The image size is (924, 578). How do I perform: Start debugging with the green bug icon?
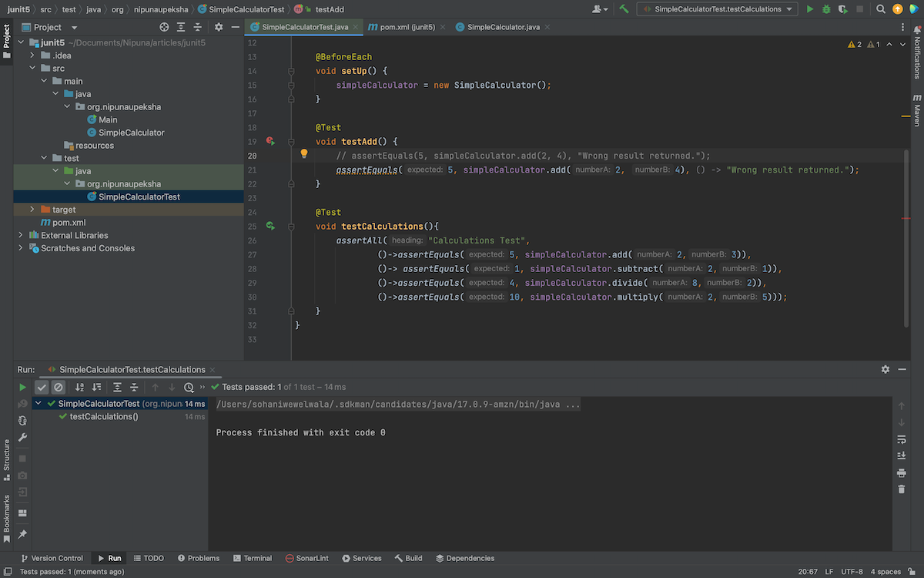(x=826, y=9)
